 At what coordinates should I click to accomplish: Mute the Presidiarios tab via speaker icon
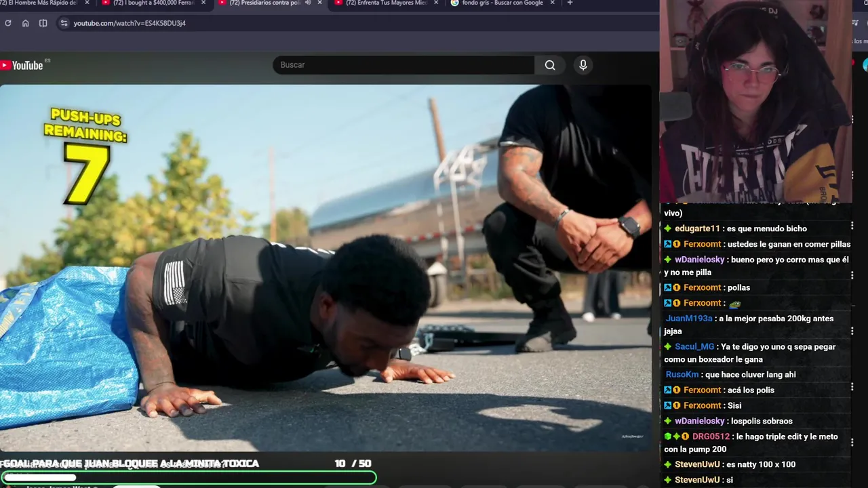pyautogui.click(x=308, y=3)
